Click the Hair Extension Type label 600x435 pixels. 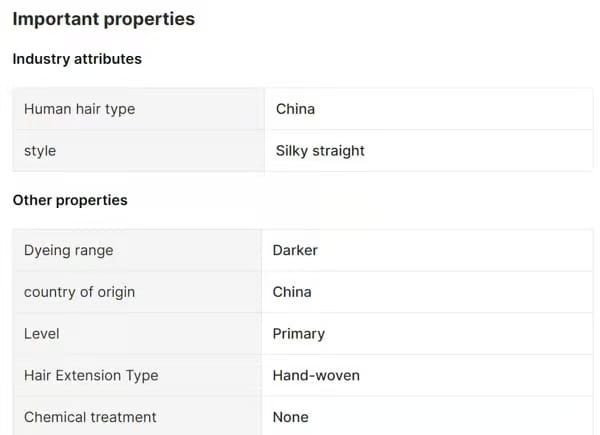coord(91,376)
